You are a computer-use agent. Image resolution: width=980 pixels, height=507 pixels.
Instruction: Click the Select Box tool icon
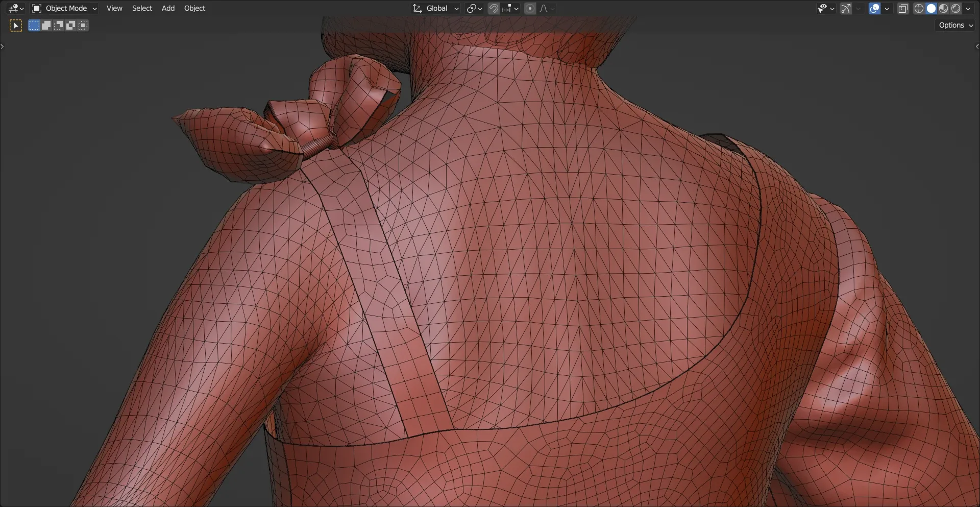16,26
